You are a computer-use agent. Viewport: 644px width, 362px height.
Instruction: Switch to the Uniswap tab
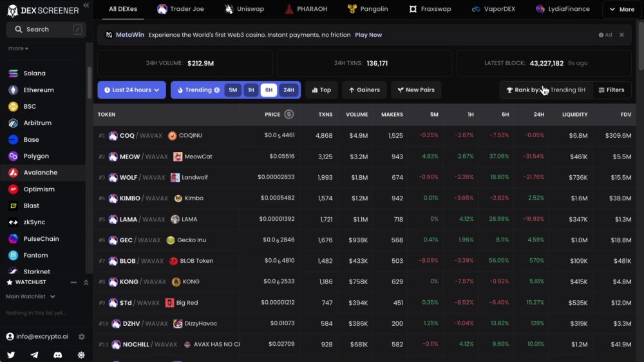click(244, 9)
